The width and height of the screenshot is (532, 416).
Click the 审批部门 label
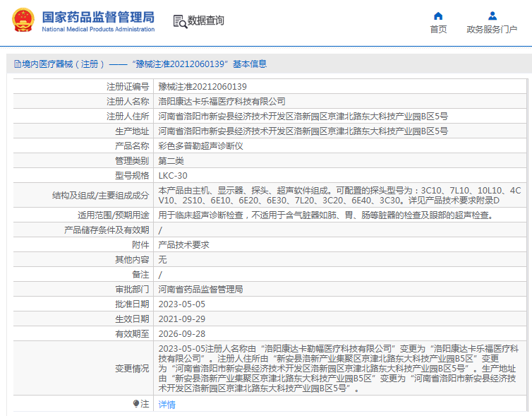132,290
